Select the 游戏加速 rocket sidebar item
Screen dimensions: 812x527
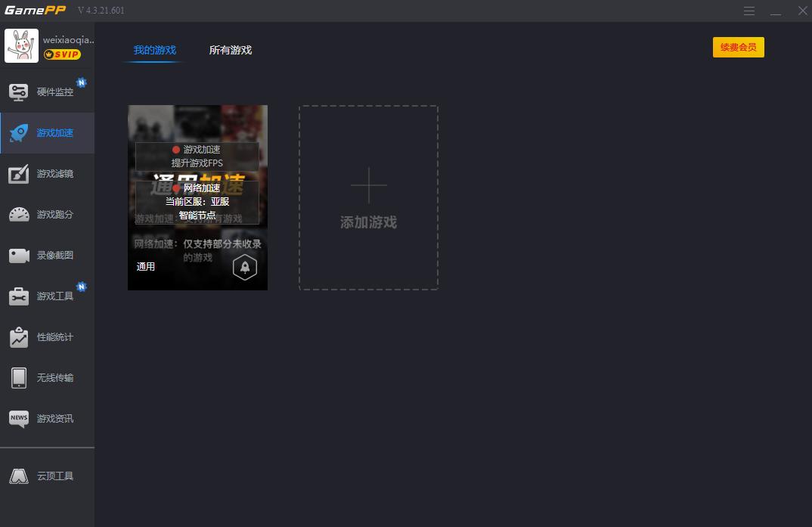point(47,133)
